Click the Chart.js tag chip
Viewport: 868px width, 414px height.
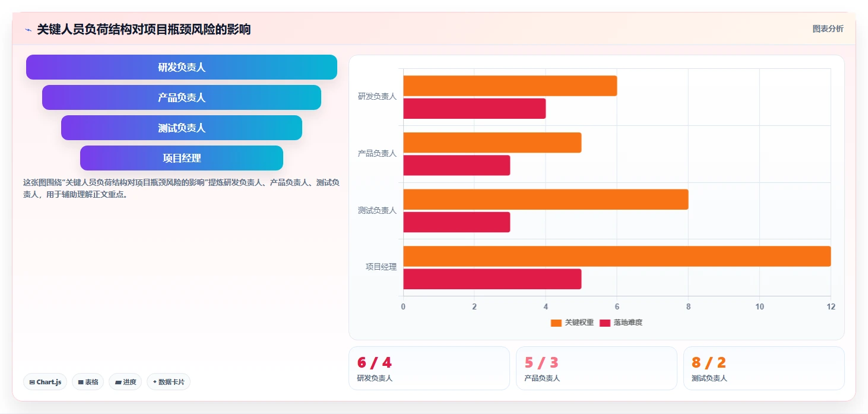tap(45, 382)
